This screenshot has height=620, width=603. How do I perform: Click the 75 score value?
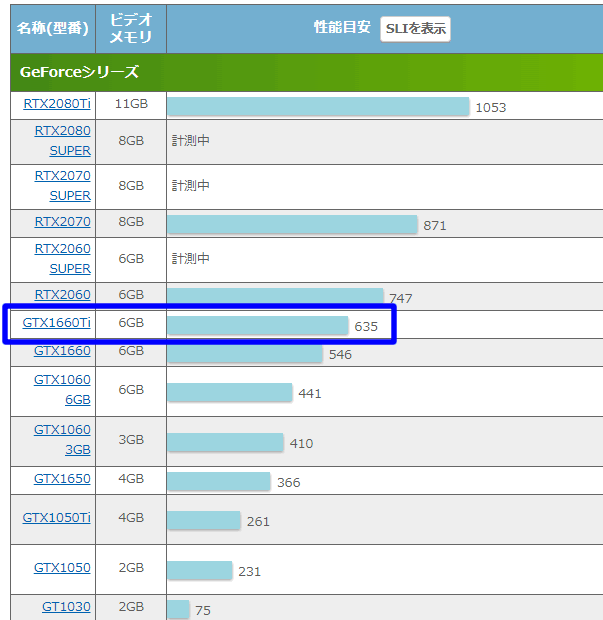click(203, 611)
